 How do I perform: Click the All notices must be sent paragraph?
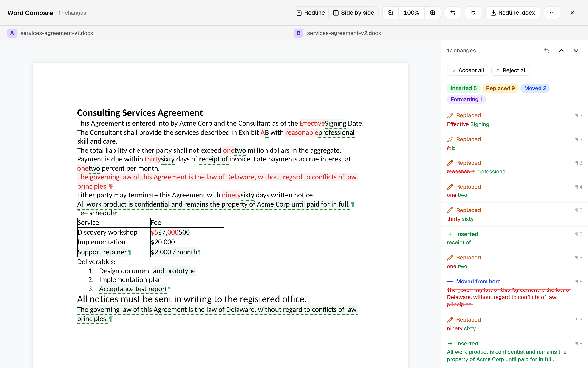pos(192,299)
